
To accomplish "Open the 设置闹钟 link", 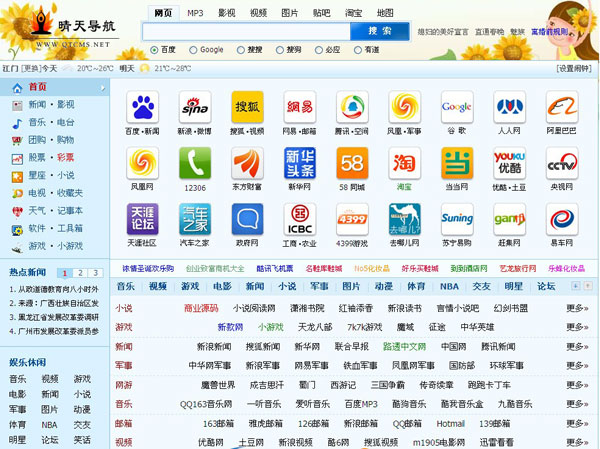I will point(574,69).
